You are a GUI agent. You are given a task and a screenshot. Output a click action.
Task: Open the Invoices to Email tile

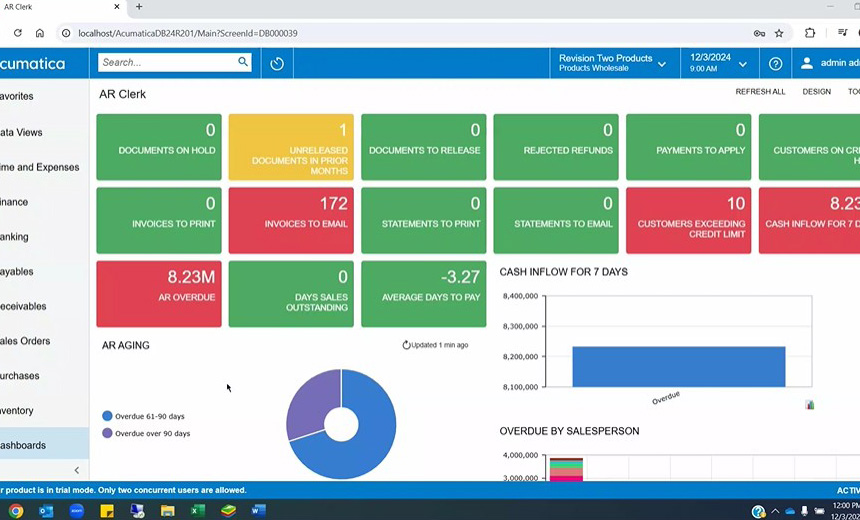pos(291,221)
